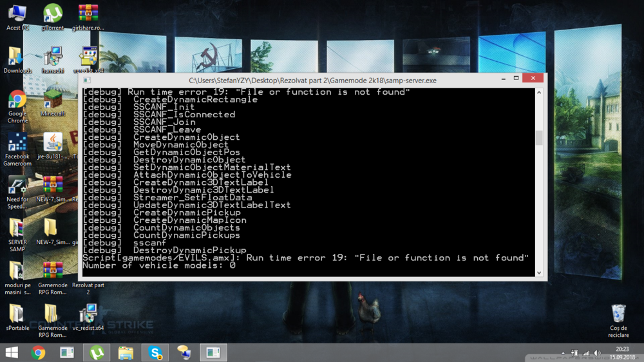The height and width of the screenshot is (362, 644).
Task: Select the Facebook Gameroom icon
Action: (x=17, y=149)
